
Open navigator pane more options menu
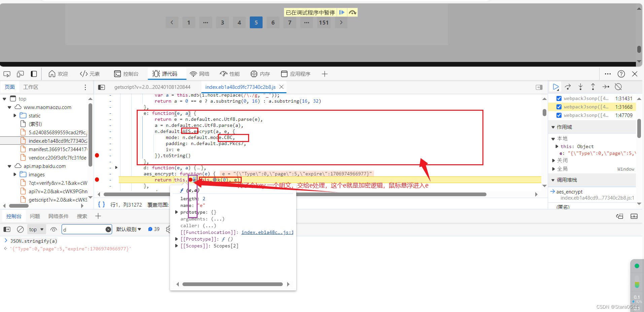click(x=85, y=87)
